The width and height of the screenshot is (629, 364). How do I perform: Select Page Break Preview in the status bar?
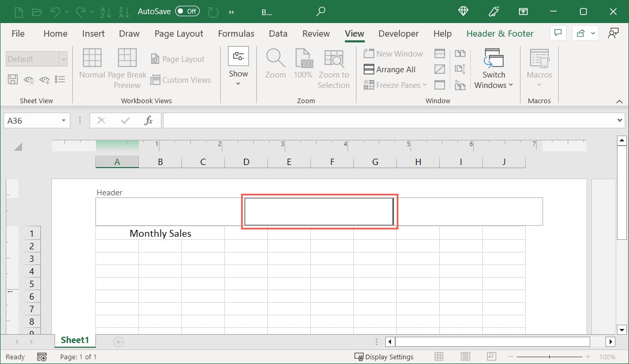click(x=491, y=357)
